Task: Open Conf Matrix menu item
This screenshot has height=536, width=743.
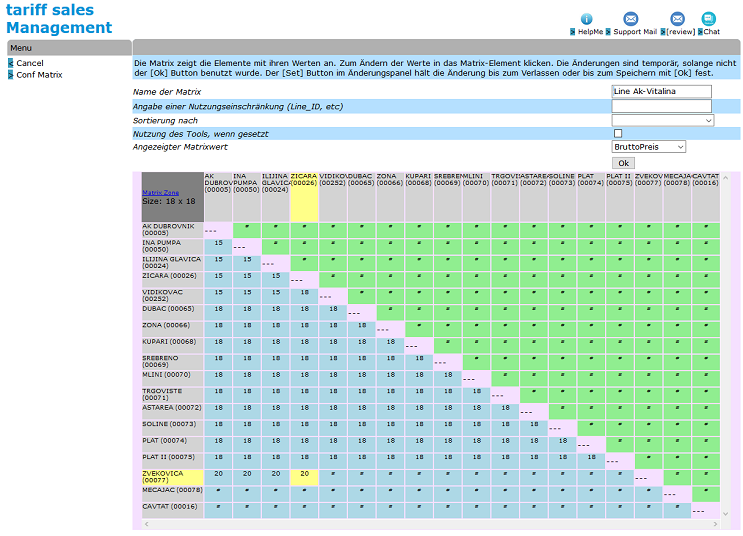Action: (x=39, y=75)
